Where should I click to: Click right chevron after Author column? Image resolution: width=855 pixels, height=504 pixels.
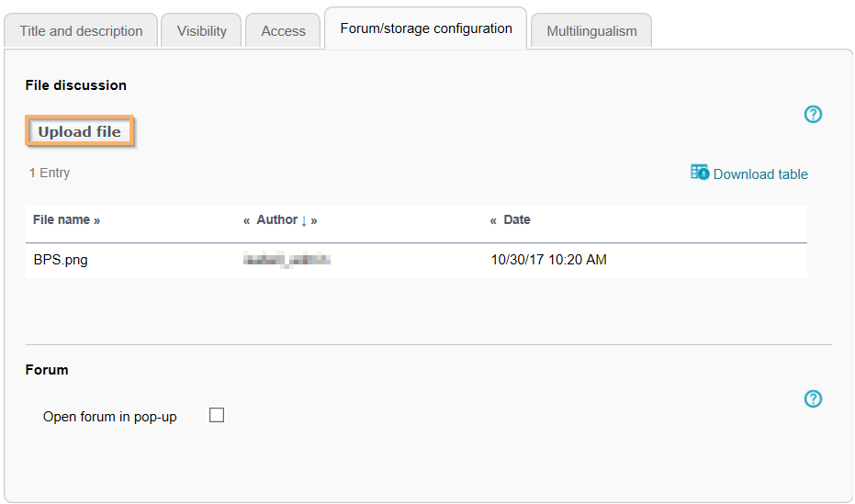314,220
